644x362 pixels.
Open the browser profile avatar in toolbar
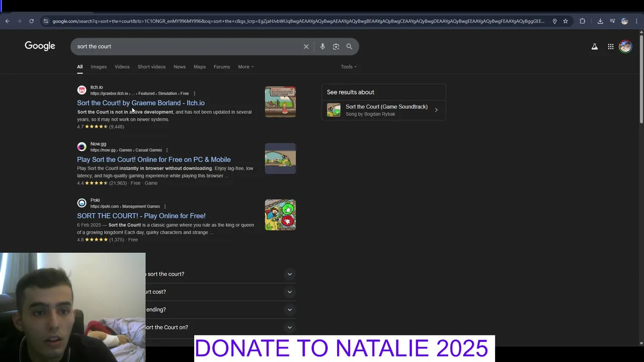624,21
